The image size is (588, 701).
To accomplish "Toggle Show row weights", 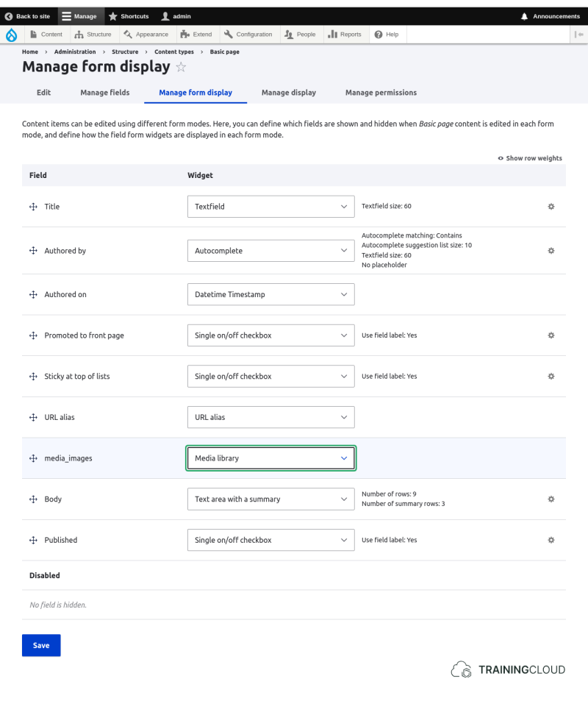I will click(530, 158).
